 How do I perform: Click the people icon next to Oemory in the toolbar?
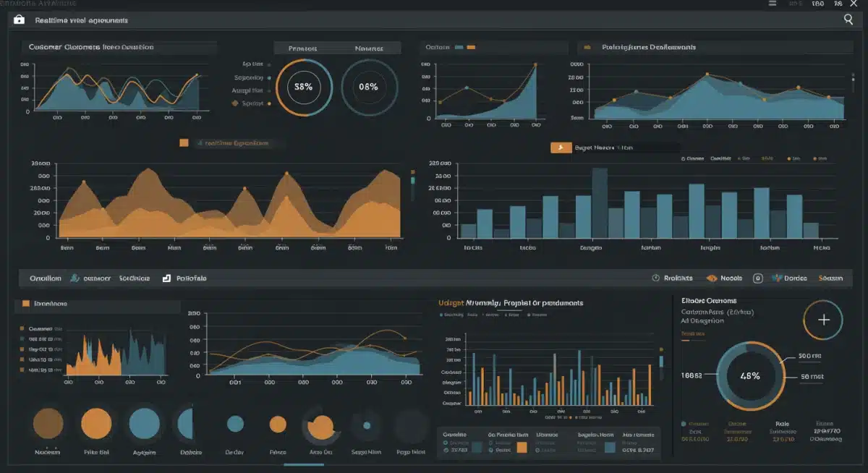pyautogui.click(x=75, y=278)
